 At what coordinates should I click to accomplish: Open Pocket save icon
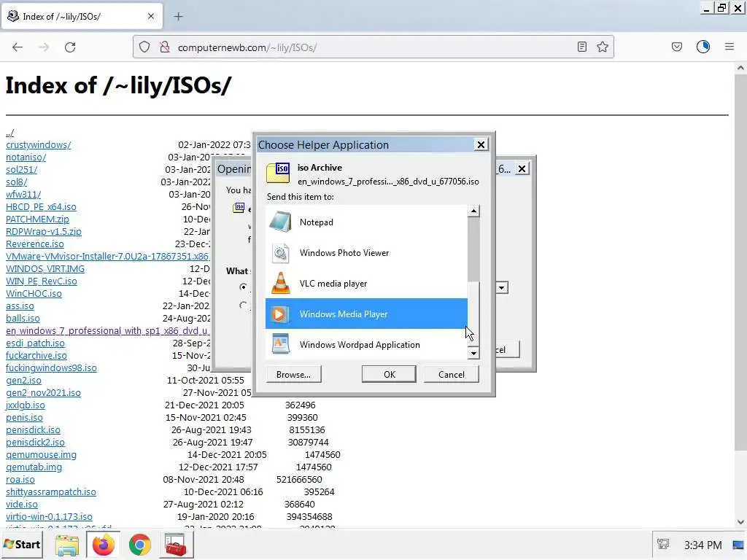(677, 47)
